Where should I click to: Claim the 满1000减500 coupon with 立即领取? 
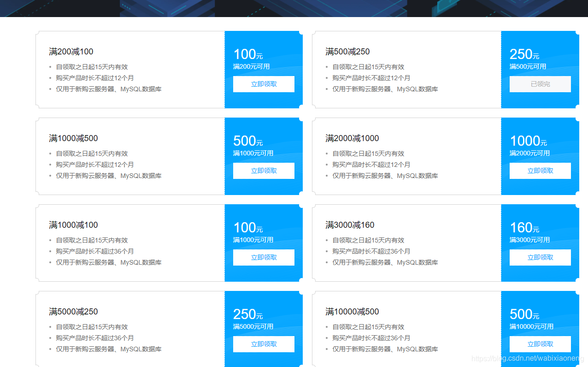coord(264,171)
